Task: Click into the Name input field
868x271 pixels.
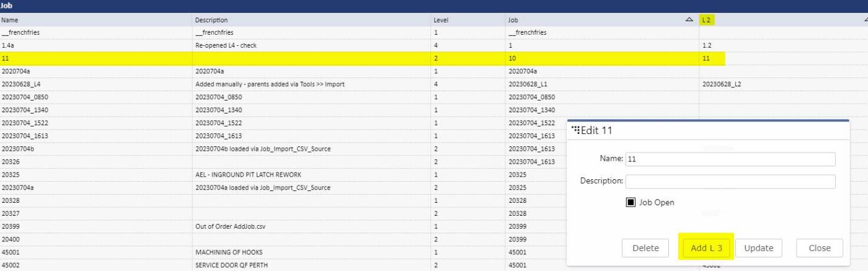Action: coord(730,159)
